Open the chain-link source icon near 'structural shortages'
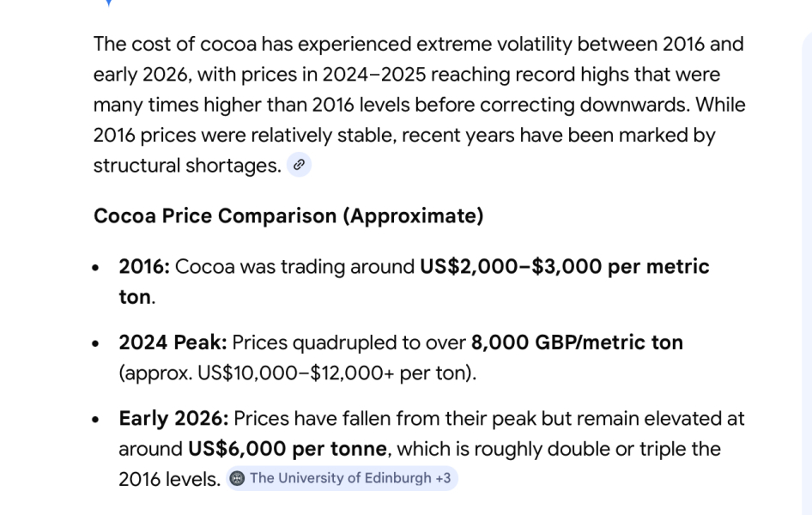 tap(299, 165)
